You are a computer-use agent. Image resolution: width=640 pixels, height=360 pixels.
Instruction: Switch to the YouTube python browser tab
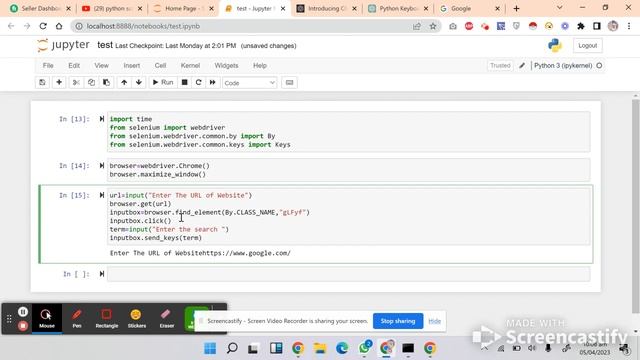111,9
